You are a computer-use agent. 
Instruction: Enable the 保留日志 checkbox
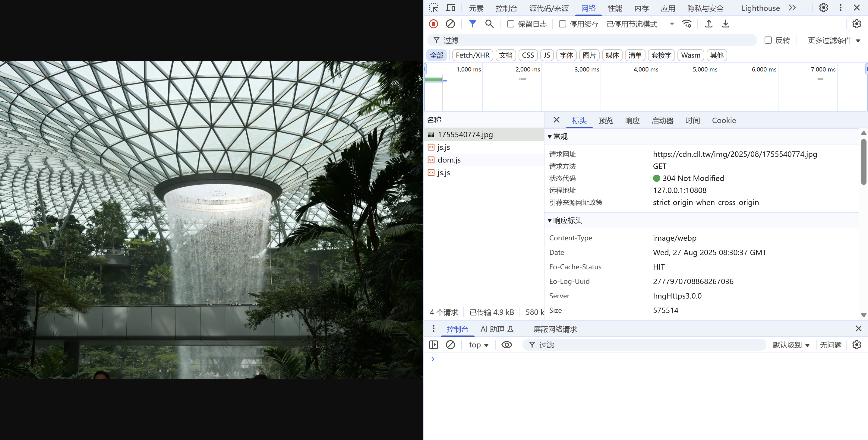pyautogui.click(x=510, y=24)
